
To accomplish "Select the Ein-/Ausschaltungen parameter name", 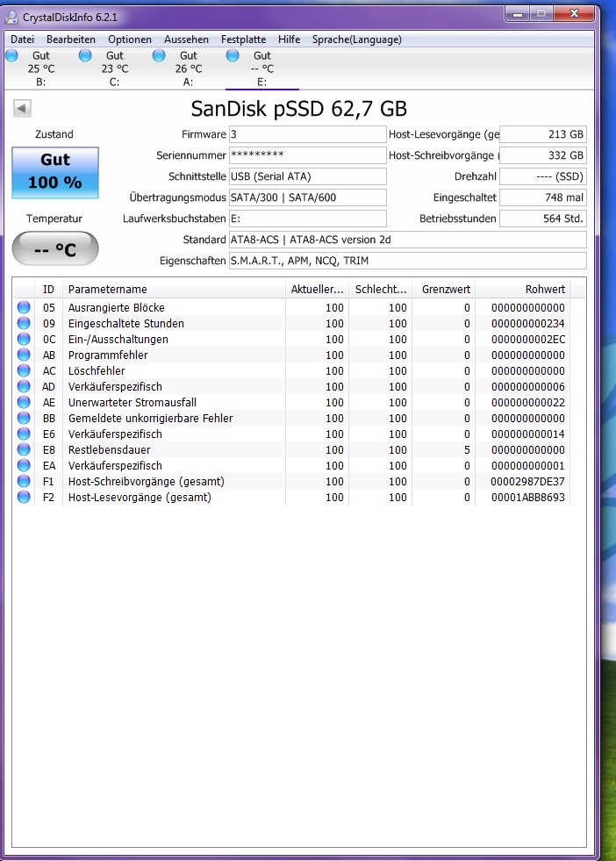I will pyautogui.click(x=118, y=340).
